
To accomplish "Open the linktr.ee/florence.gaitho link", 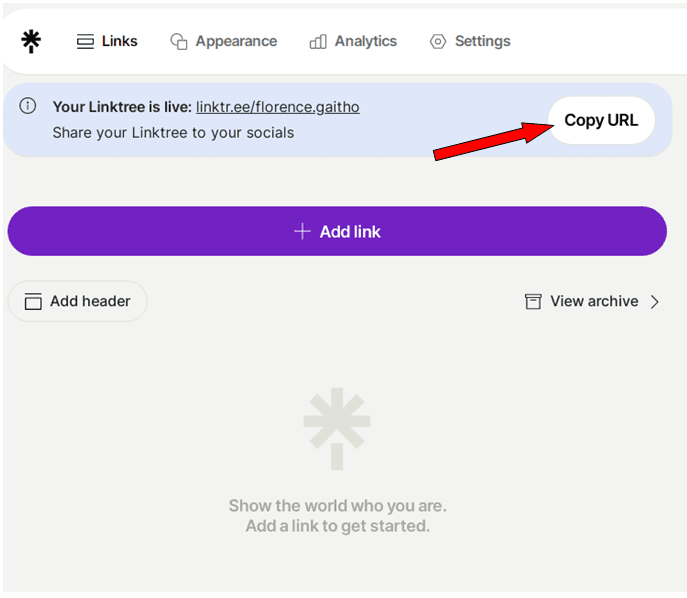I will pos(278,107).
